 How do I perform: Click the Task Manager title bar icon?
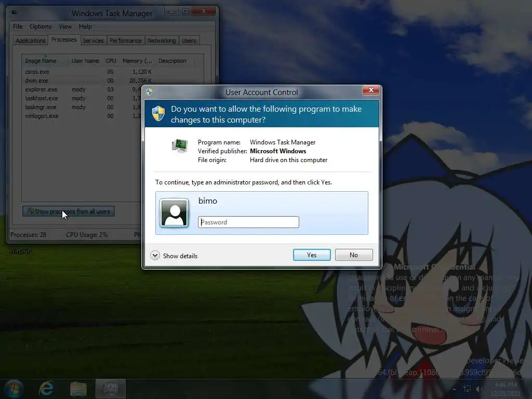coord(14,12)
